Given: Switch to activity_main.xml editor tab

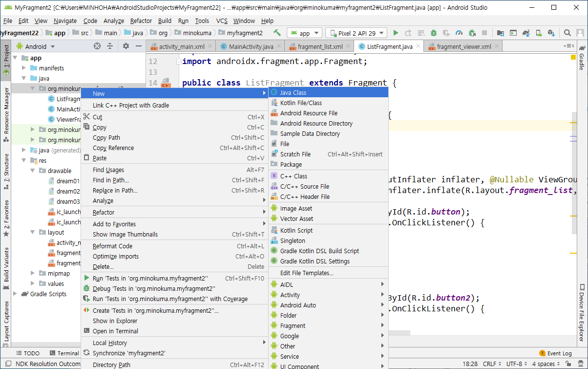Looking at the screenshot, I should (182, 47).
